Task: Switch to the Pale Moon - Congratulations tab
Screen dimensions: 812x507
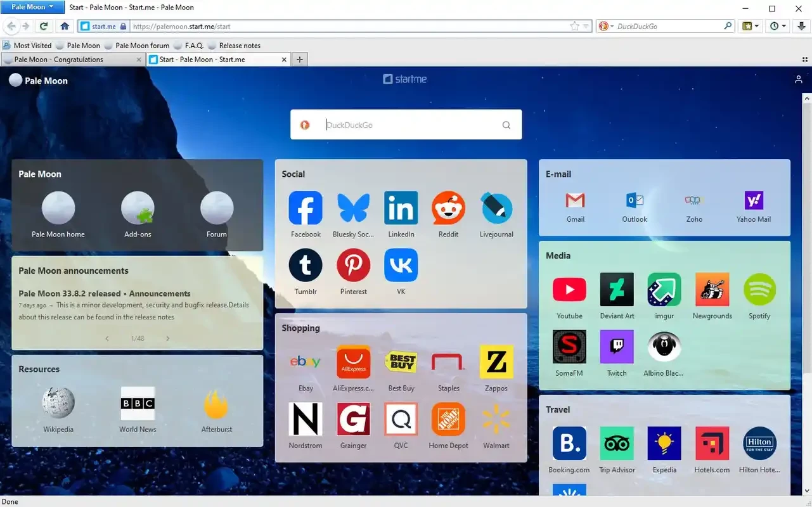Action: point(70,60)
